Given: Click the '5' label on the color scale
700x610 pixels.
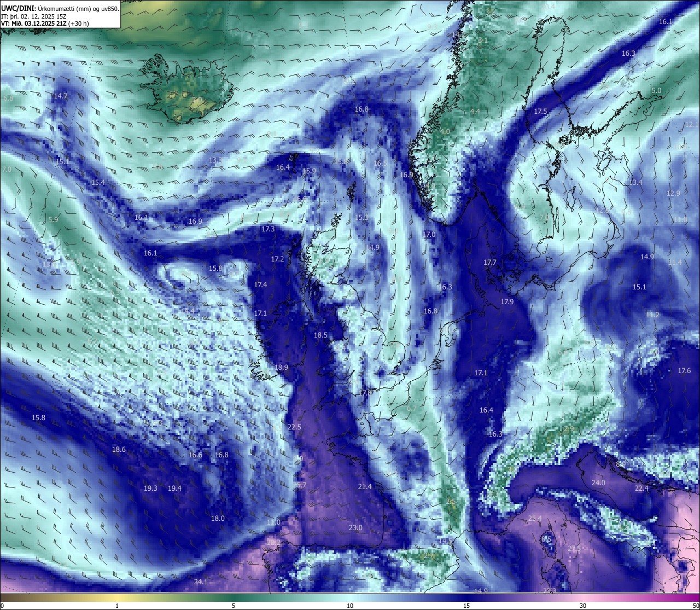Looking at the screenshot, I should click(234, 606).
